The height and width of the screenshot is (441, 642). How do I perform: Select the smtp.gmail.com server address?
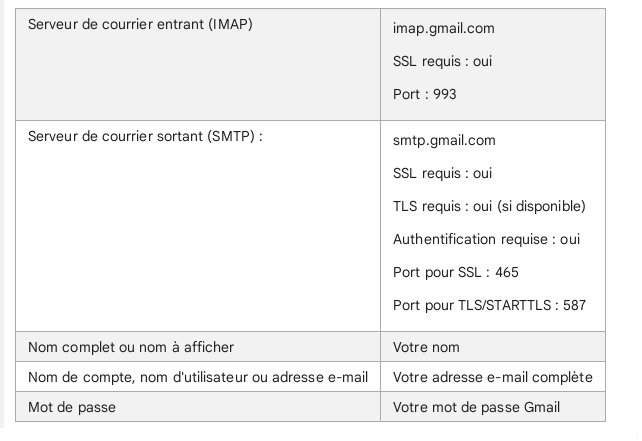click(x=444, y=140)
